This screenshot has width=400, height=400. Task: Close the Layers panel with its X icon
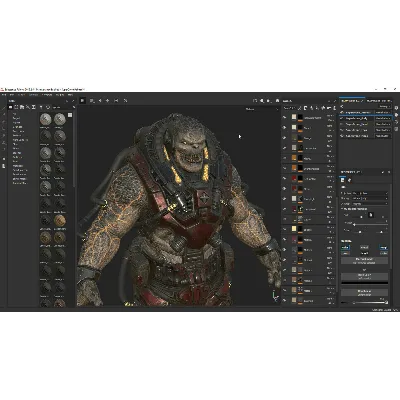[x=335, y=101]
